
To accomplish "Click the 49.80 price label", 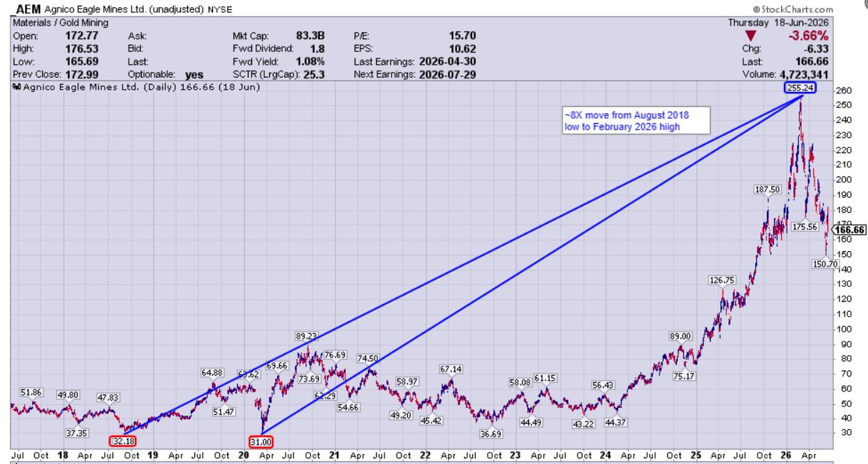I will (x=68, y=395).
